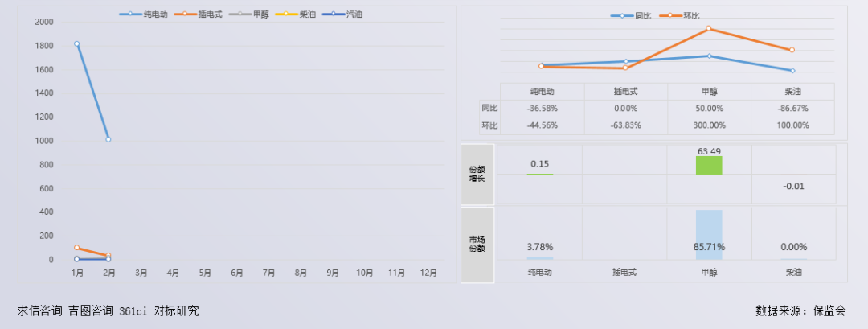Click the light blue 85.71% market share bar
Viewport: 868px width, 329px height.
tap(709, 235)
